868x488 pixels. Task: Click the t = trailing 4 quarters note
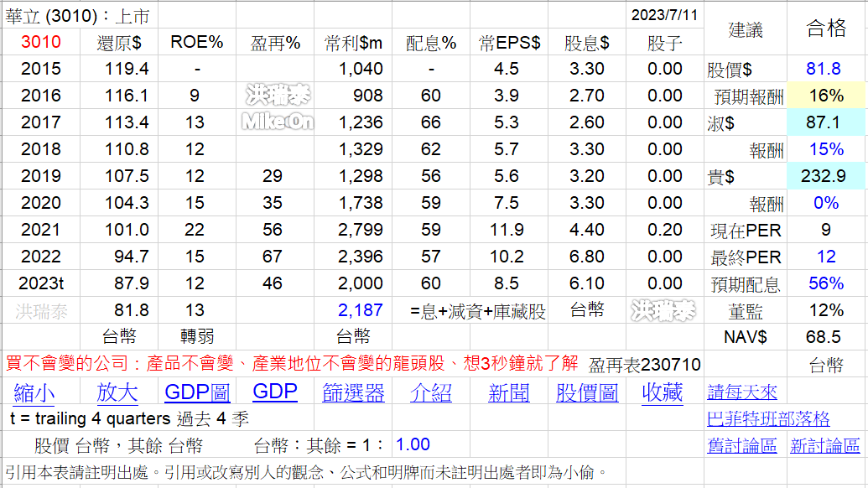tap(129, 419)
